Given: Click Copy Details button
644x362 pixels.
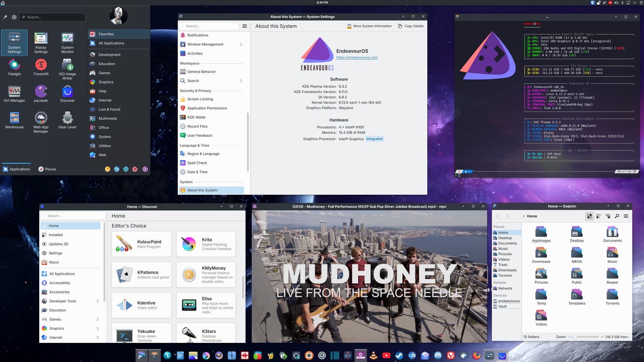Looking at the screenshot, I should pyautogui.click(x=411, y=26).
